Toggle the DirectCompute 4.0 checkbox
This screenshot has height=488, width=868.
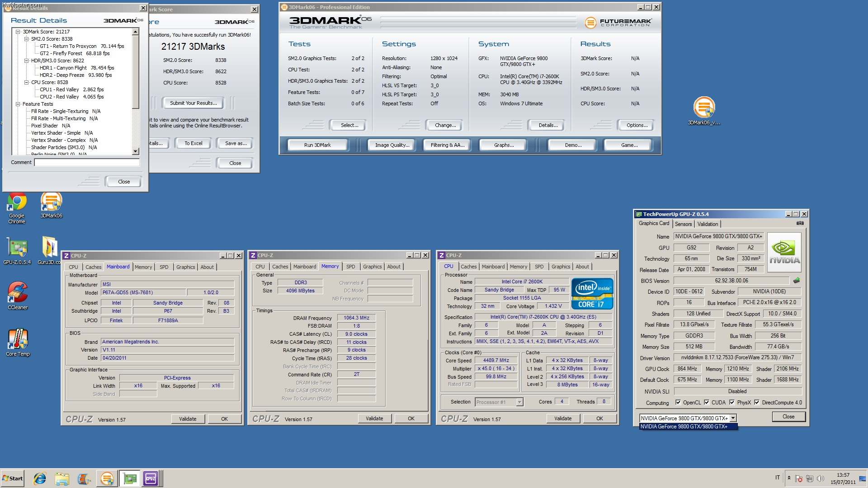click(x=757, y=403)
